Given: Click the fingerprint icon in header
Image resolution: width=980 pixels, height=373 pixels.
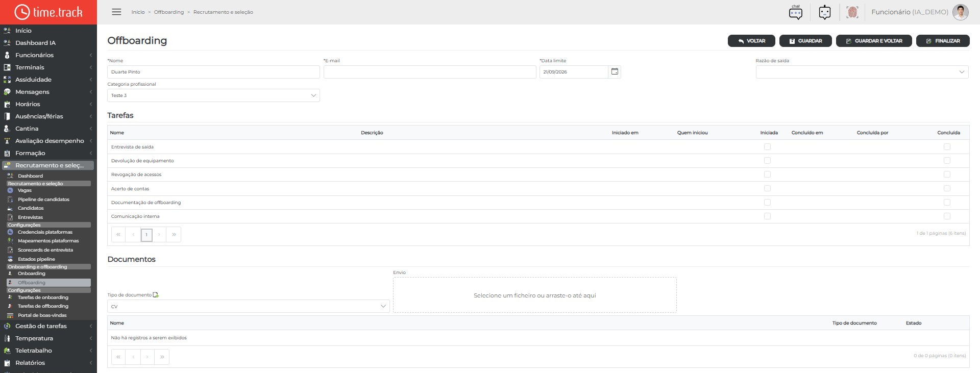Looking at the screenshot, I should click(x=852, y=12).
